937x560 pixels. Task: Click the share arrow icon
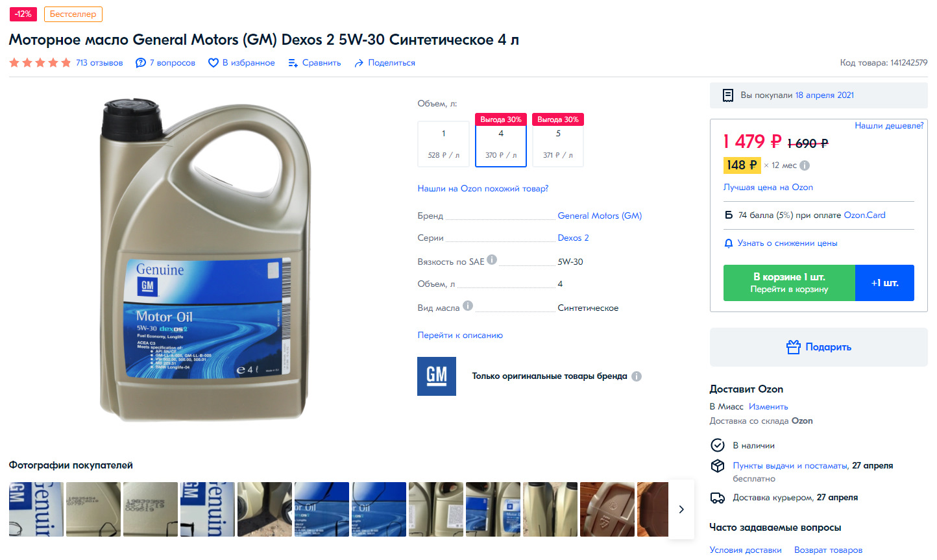point(359,63)
